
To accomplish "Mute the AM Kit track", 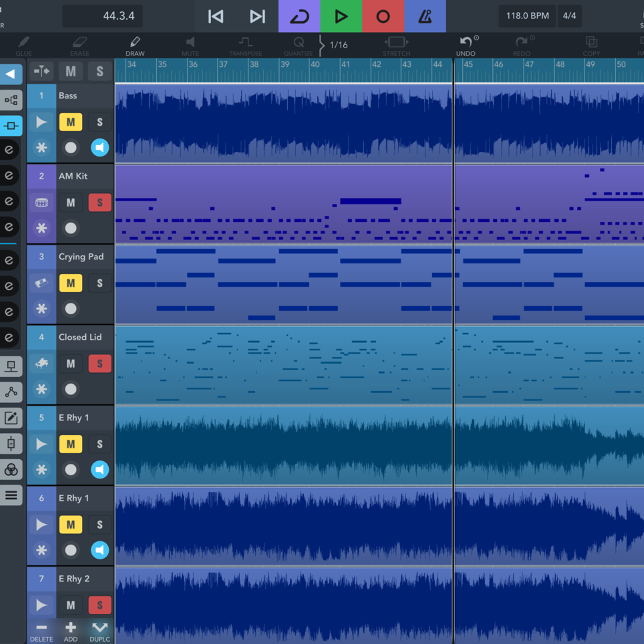I will (71, 203).
